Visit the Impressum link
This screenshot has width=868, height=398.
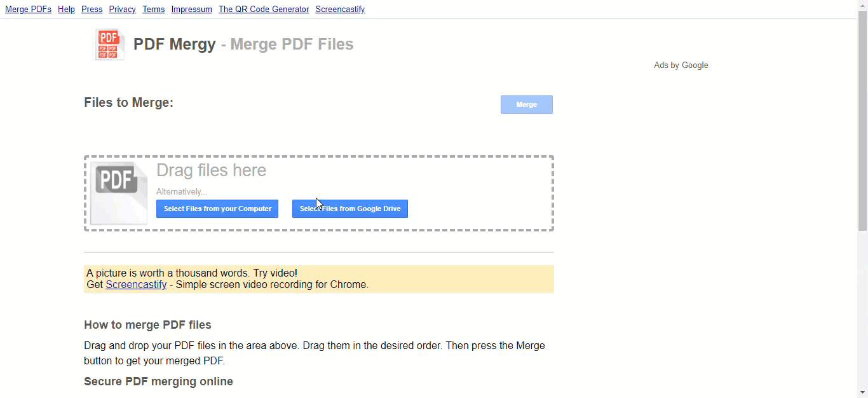click(191, 9)
